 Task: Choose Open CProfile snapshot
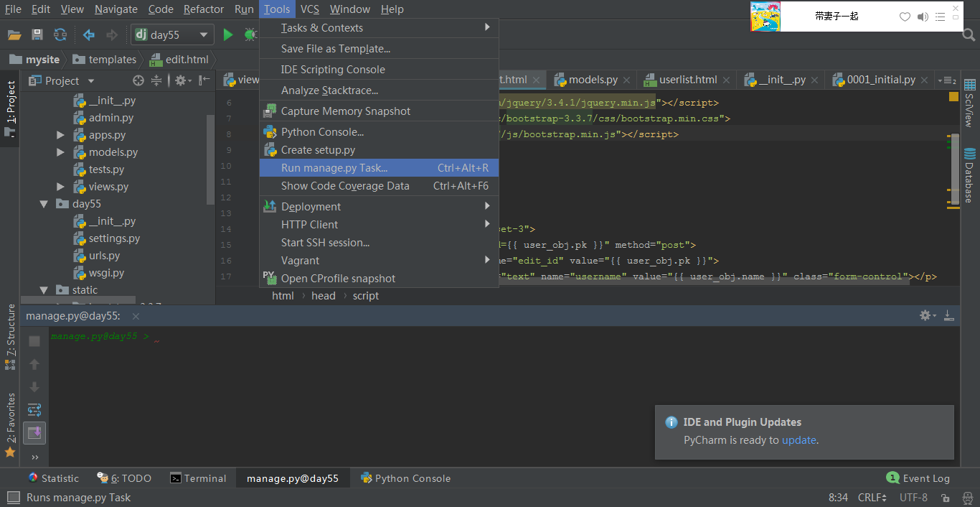point(379,279)
